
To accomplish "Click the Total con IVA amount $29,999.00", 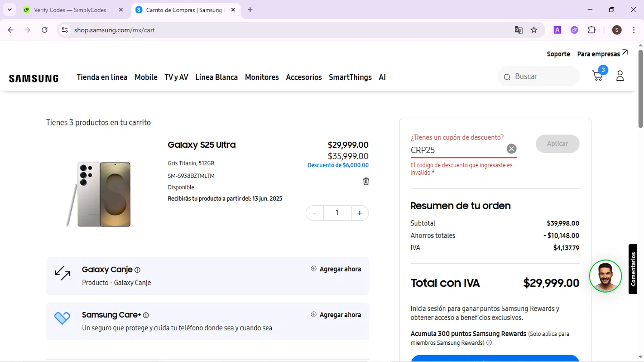I will click(x=551, y=283).
